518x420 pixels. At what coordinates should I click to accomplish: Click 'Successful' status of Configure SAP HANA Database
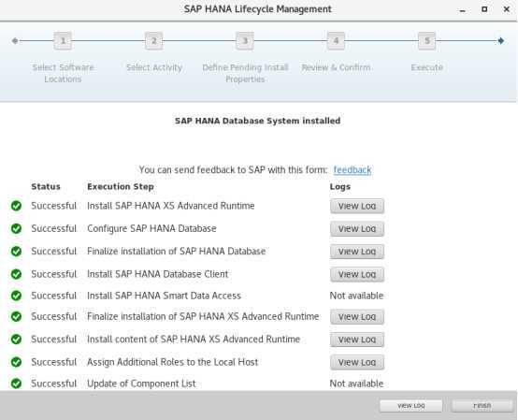click(54, 228)
